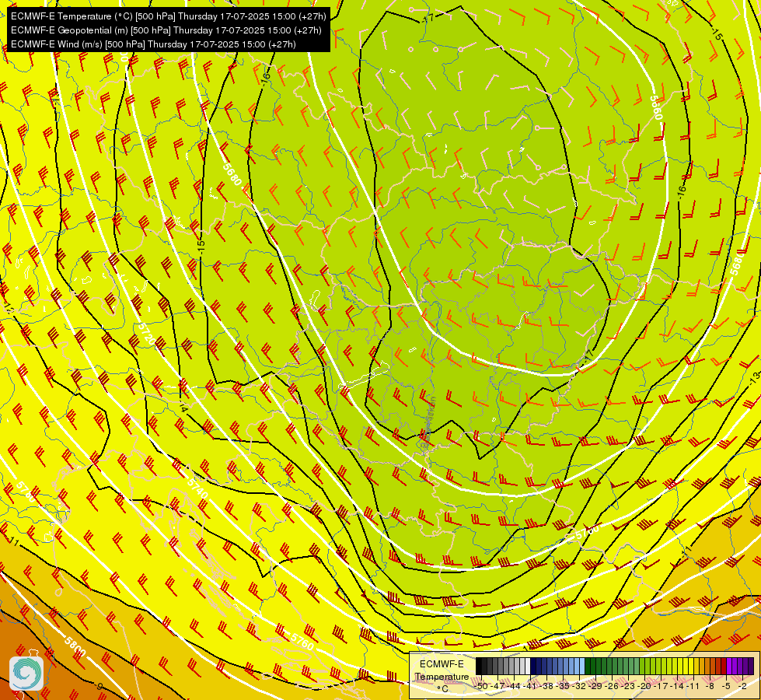Click the 5720 geopotential contour label

[146, 334]
